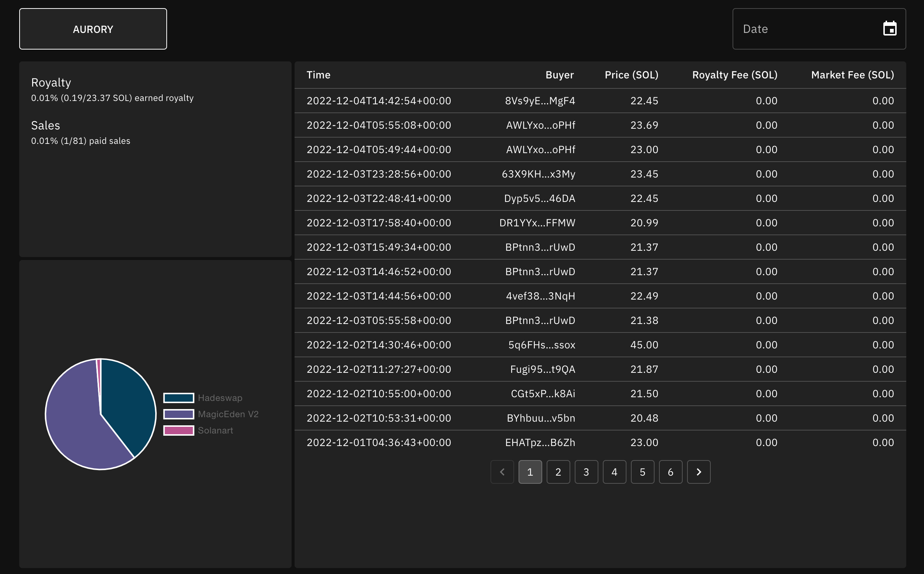Select page 1 in pagination

click(x=530, y=472)
